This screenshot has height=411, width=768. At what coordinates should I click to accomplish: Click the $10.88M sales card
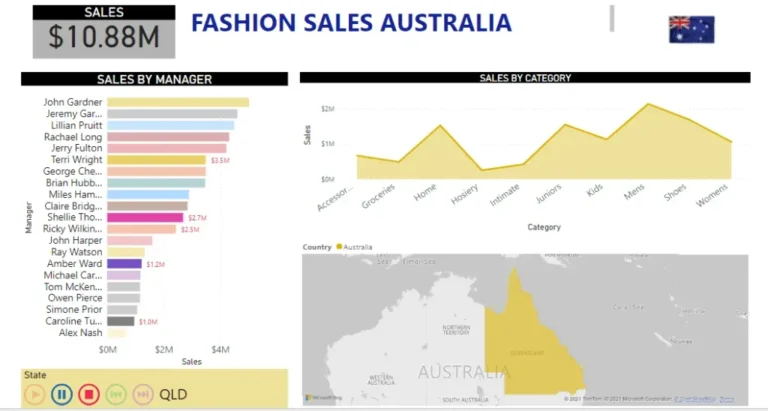[x=103, y=37]
